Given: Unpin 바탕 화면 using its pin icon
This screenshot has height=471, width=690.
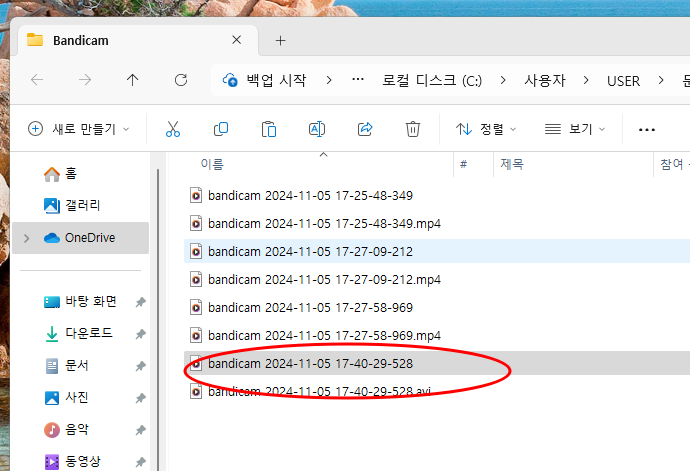Looking at the screenshot, I should tap(140, 302).
